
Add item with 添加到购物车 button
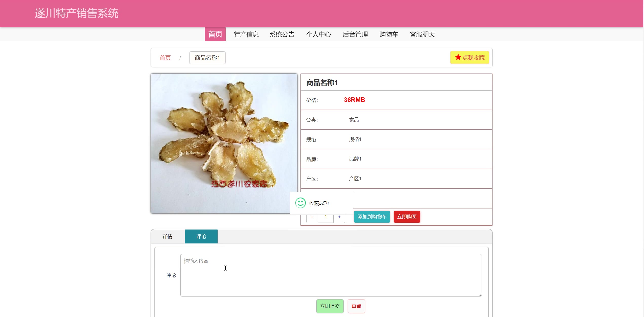pos(372,217)
